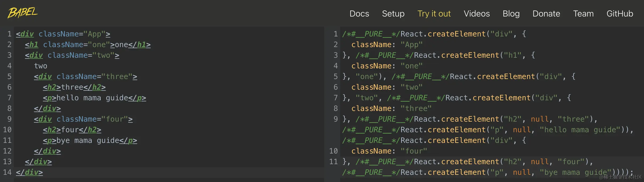The height and width of the screenshot is (182, 644).
Task: Open the GitHub link
Action: pos(620,14)
